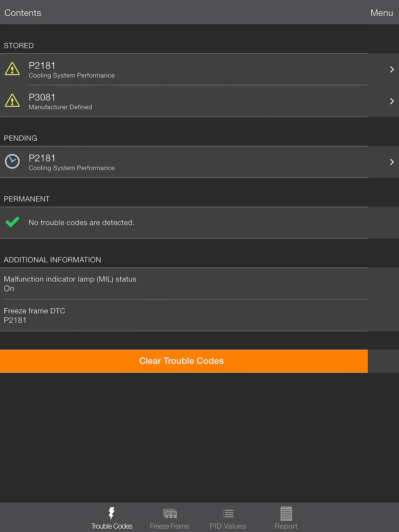Click 'Malfunction indicator lamp (MIL) status' label
This screenshot has width=399, height=532.
tap(70, 279)
